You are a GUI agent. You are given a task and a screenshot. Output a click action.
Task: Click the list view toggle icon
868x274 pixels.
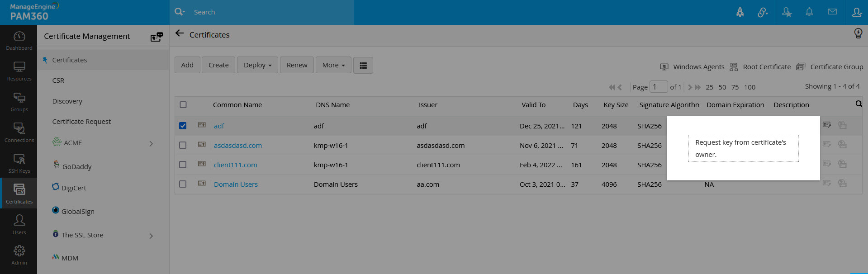(x=363, y=65)
